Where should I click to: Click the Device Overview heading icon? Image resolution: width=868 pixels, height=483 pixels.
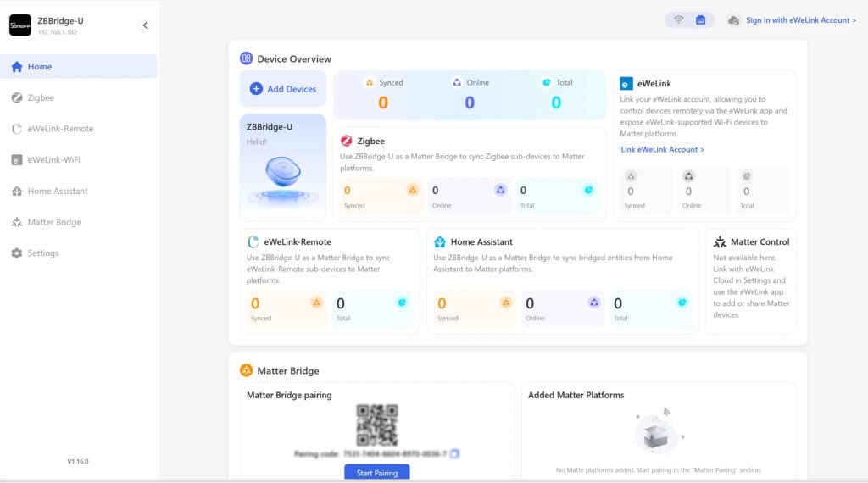coord(247,58)
